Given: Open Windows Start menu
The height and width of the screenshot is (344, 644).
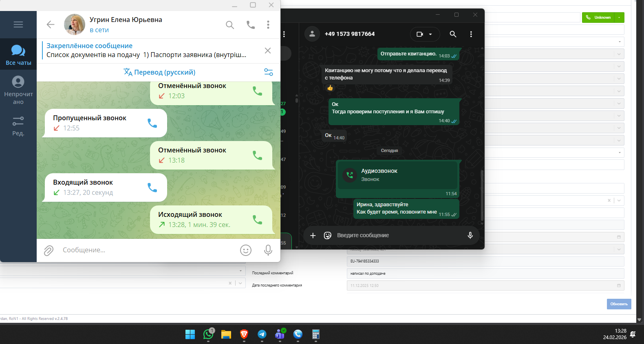Looking at the screenshot, I should pyautogui.click(x=190, y=335).
